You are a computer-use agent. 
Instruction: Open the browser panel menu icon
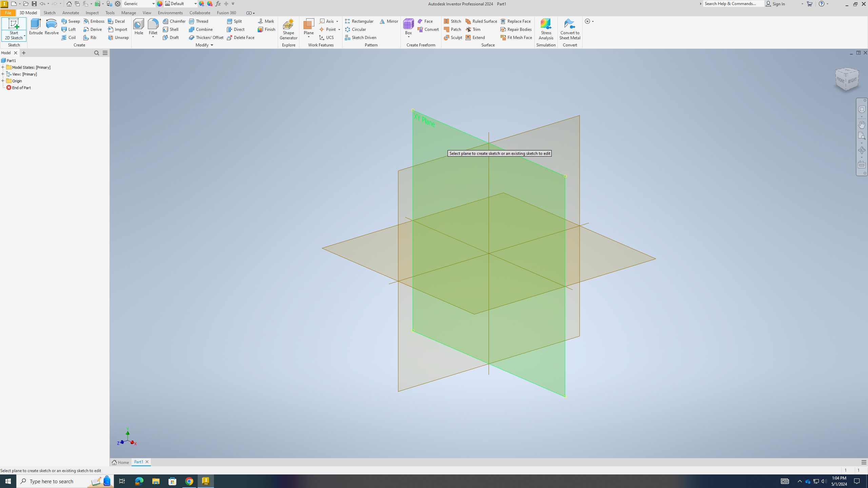[x=105, y=53]
